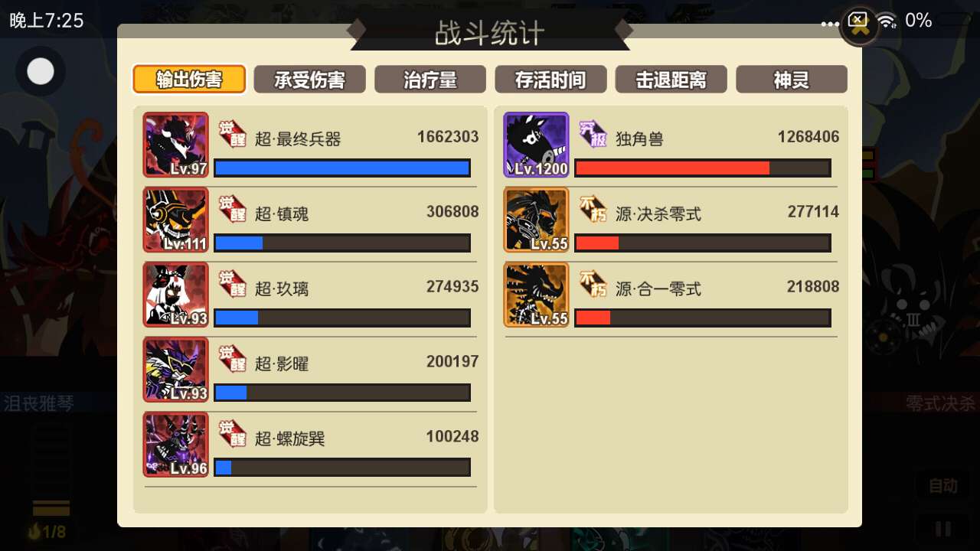Open the 神灵 tab
Screen dimensions: 980x551
[792, 79]
